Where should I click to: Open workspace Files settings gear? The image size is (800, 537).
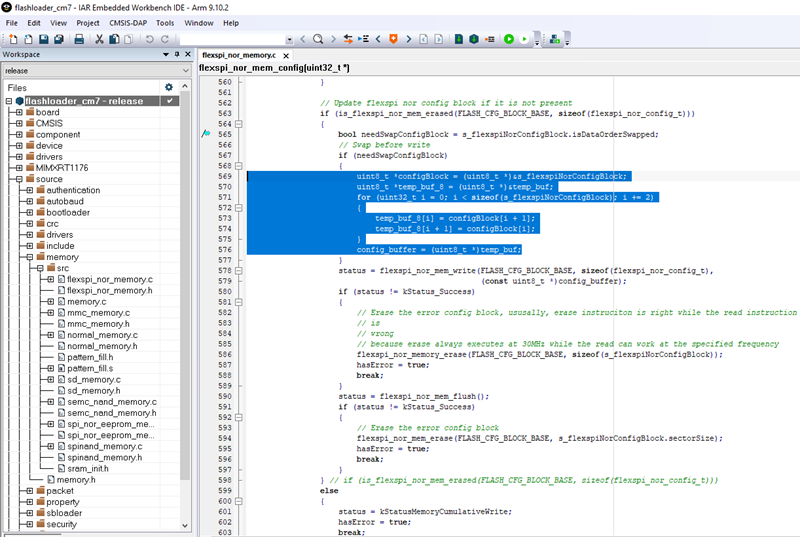[169, 87]
